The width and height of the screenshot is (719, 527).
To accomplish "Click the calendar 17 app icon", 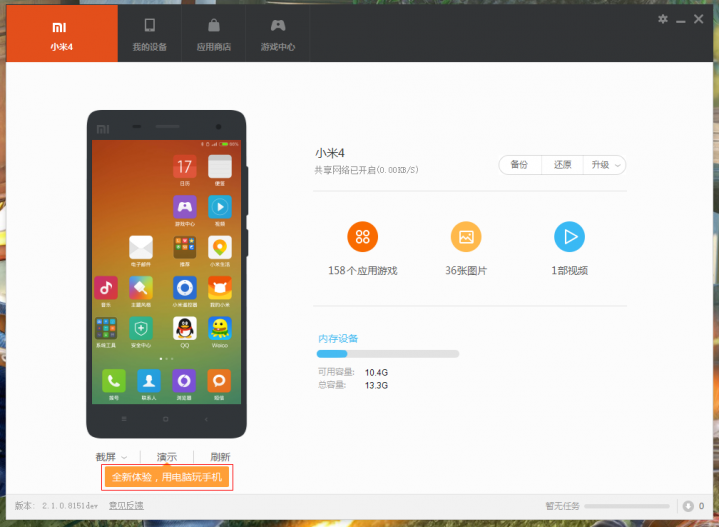I will (x=184, y=166).
